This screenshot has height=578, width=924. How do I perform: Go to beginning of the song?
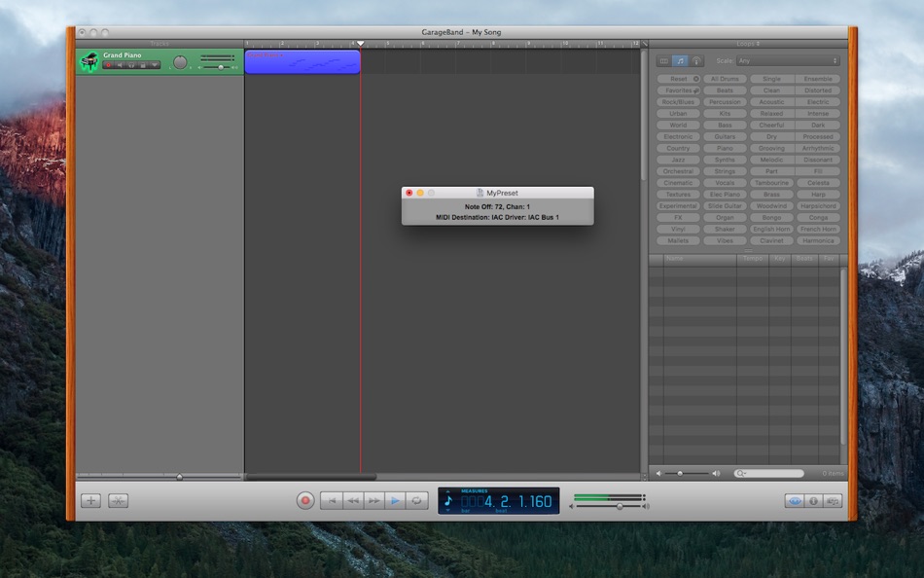coord(331,501)
